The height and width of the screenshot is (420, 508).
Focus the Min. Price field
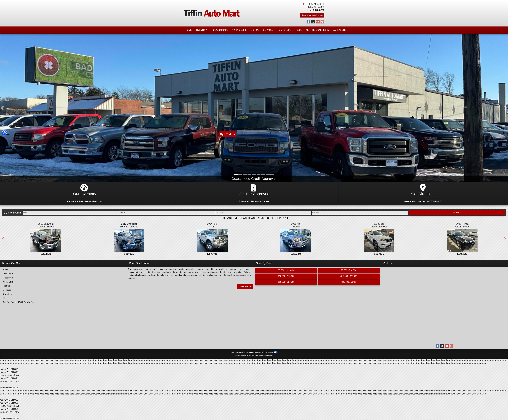pyautogui.click(x=263, y=213)
